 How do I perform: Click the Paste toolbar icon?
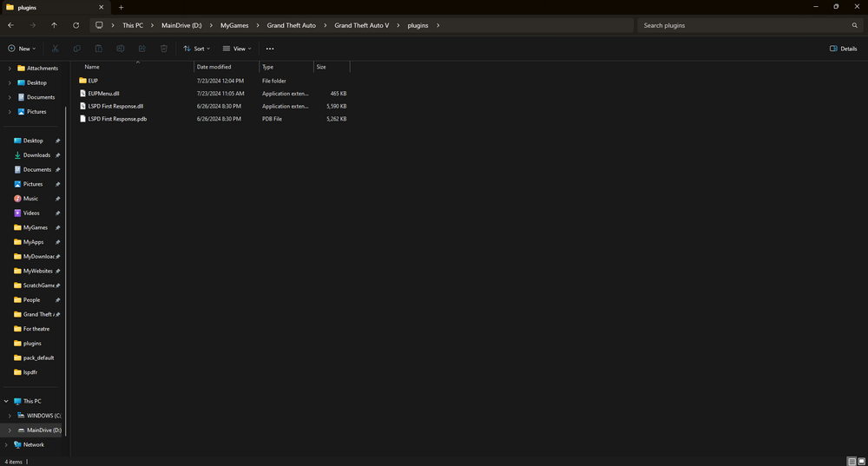[x=99, y=49]
